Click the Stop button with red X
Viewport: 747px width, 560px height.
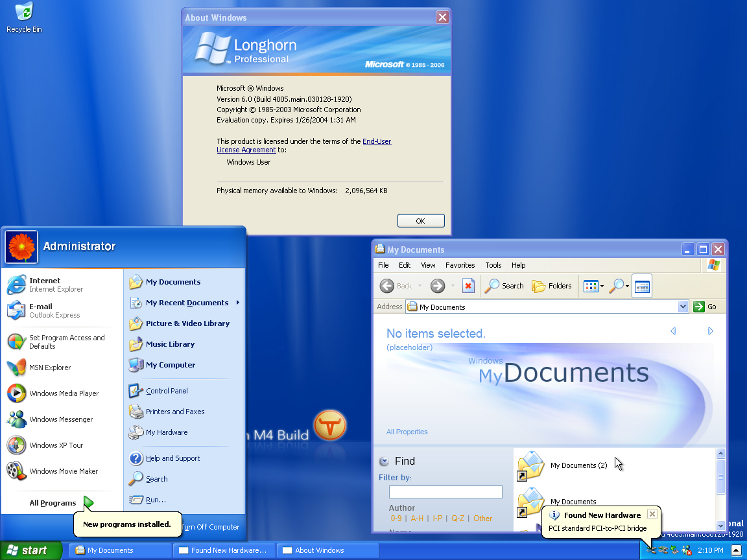pyautogui.click(x=468, y=286)
